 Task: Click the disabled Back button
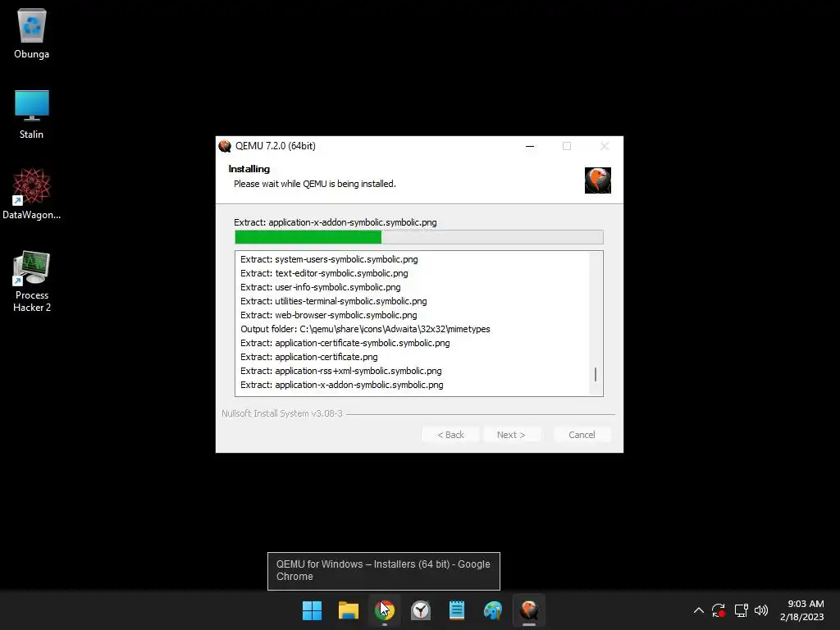[450, 435]
